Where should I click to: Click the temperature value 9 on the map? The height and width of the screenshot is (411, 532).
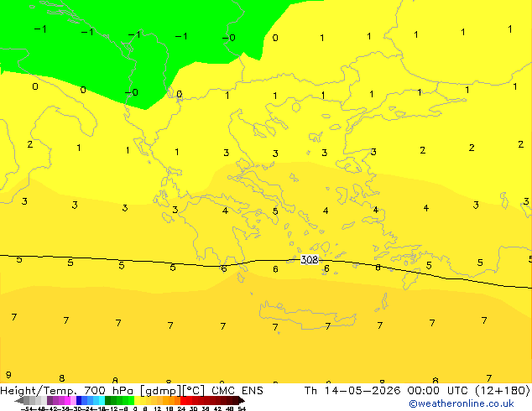(8, 375)
